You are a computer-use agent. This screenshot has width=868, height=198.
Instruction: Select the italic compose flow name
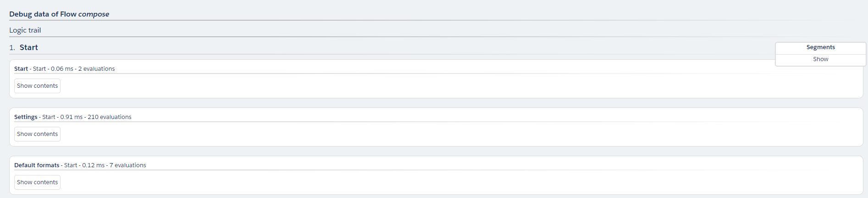[x=94, y=14]
